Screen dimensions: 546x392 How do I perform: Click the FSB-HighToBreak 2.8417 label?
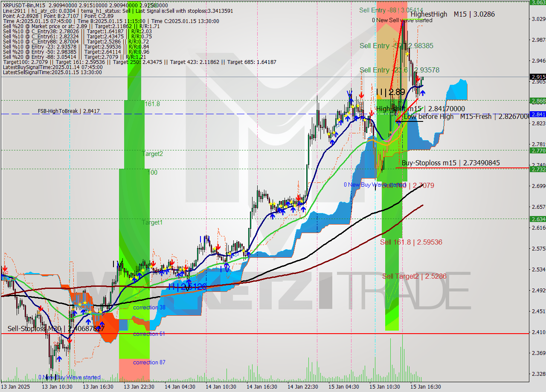(69, 111)
